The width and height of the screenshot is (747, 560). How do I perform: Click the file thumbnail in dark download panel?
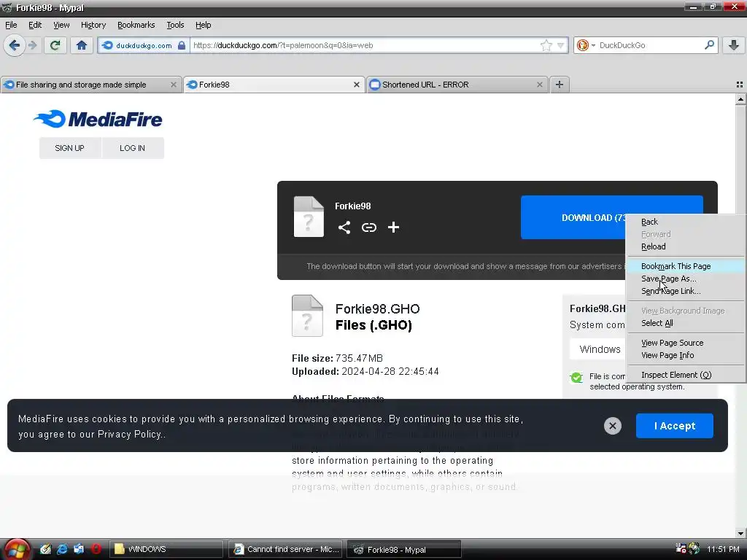[309, 216]
